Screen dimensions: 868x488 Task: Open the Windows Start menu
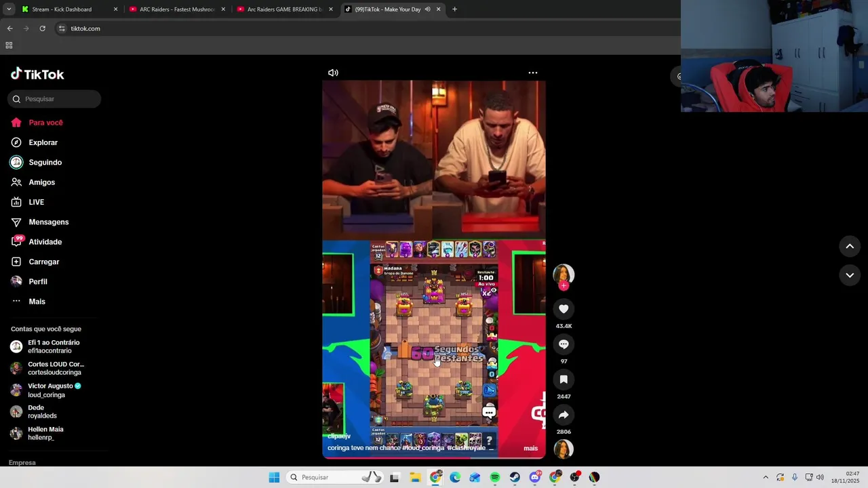[x=274, y=477]
